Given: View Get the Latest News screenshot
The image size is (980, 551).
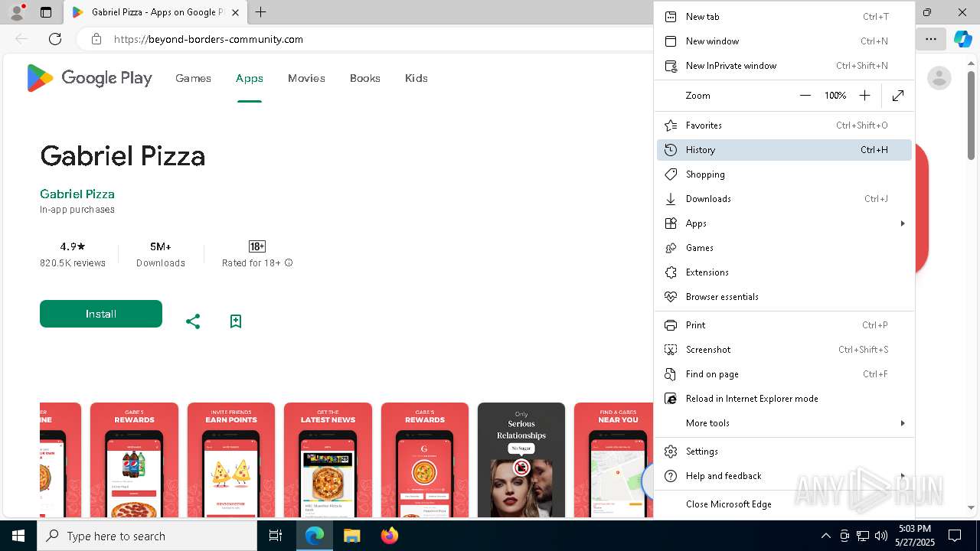Looking at the screenshot, I should (328, 460).
